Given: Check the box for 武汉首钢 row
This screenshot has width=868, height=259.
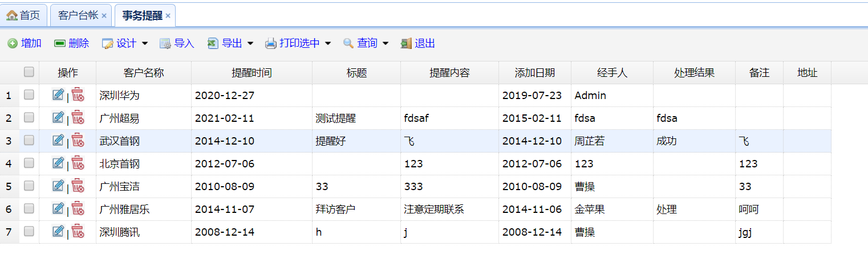Looking at the screenshot, I should click(29, 140).
